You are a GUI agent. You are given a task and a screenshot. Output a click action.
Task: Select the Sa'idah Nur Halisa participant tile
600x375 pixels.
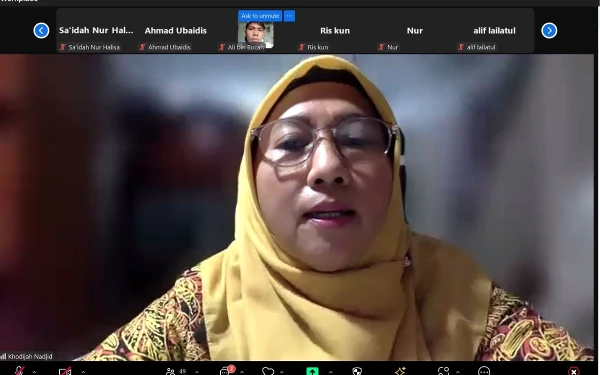point(96,31)
